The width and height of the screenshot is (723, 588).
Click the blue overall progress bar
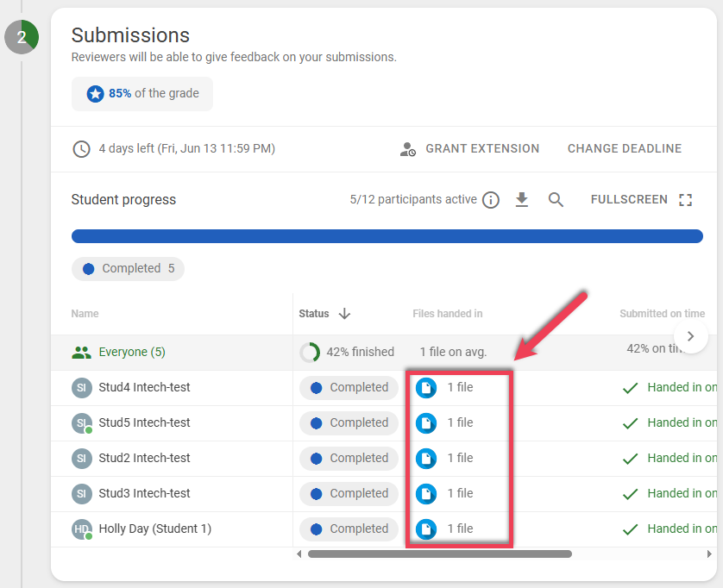(387, 235)
